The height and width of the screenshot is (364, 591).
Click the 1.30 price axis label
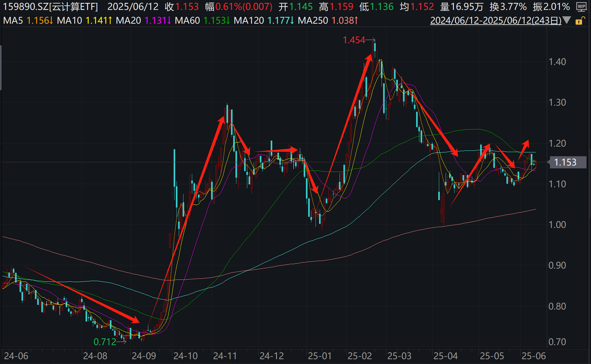tap(557, 102)
